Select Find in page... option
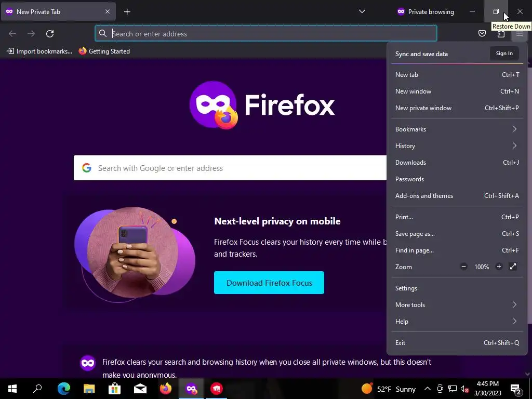The width and height of the screenshot is (532, 399). pos(457,250)
